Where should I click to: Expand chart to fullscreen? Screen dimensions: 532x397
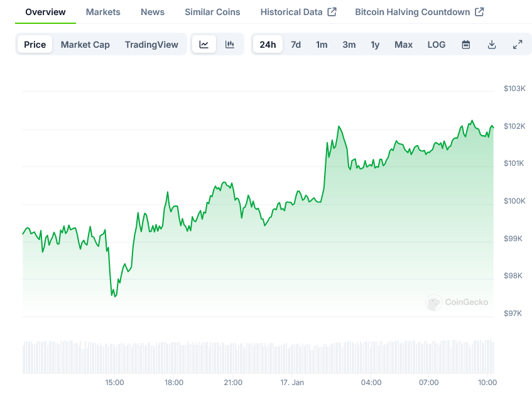point(518,45)
